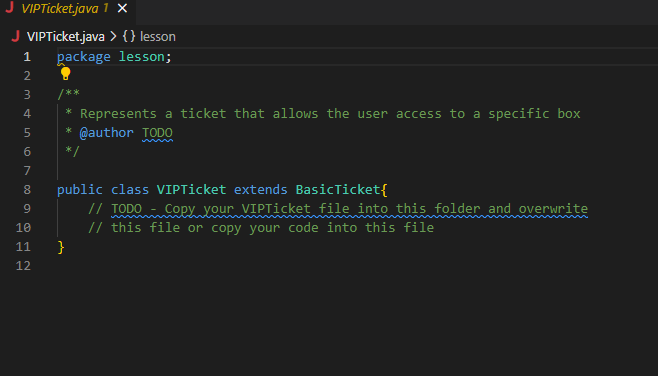Click 'this file or copy your code' comment
The height and width of the screenshot is (376, 658).
[x=261, y=228]
